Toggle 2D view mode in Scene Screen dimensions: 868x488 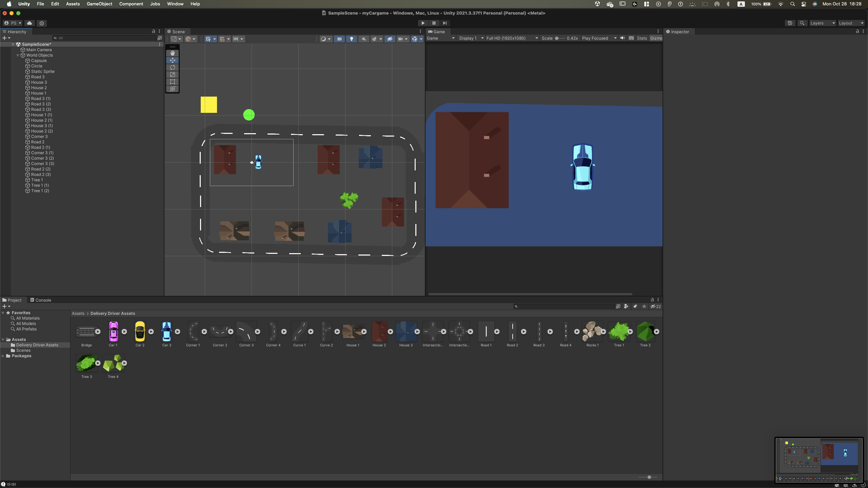point(339,39)
